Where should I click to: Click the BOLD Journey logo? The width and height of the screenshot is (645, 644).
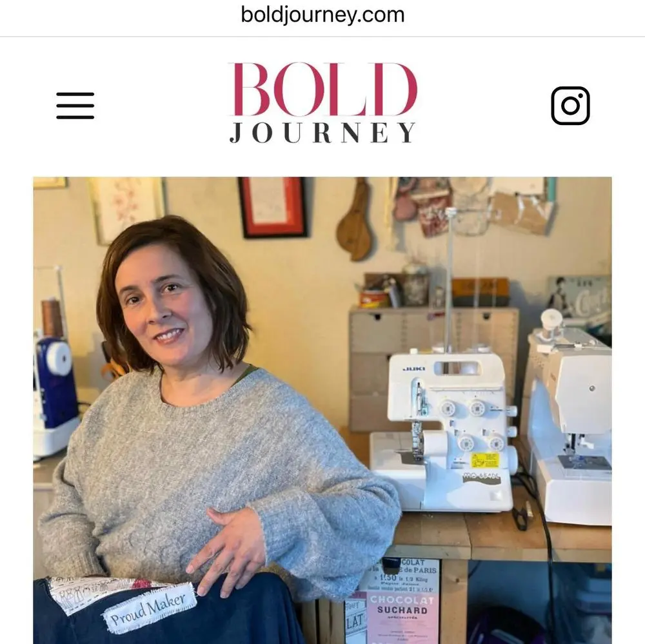tap(323, 102)
